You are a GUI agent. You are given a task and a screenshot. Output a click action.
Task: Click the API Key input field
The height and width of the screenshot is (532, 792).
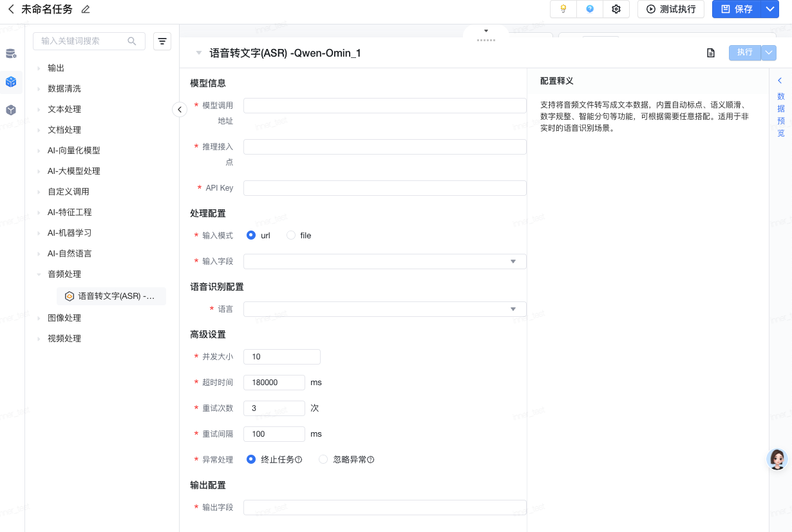[384, 188]
